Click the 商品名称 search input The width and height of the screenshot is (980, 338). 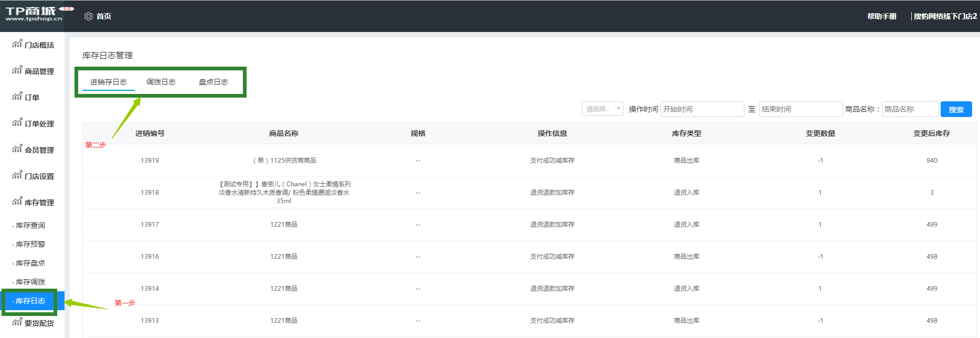coord(910,109)
